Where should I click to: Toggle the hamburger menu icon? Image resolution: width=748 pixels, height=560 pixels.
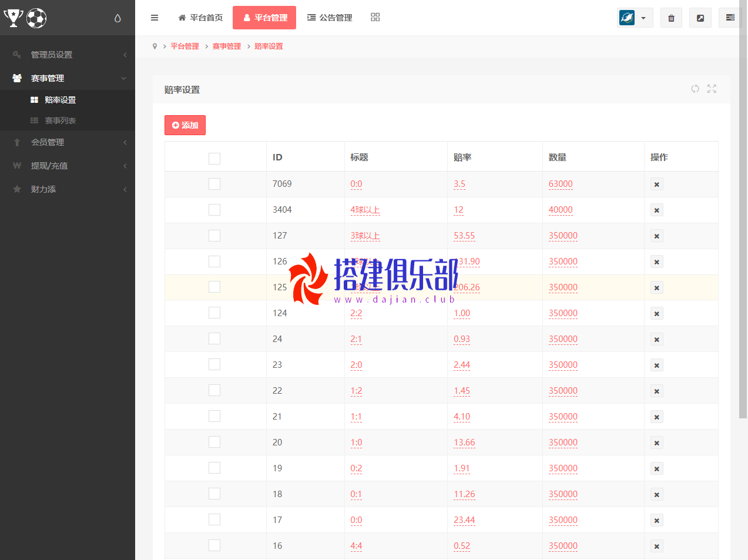click(x=155, y=18)
